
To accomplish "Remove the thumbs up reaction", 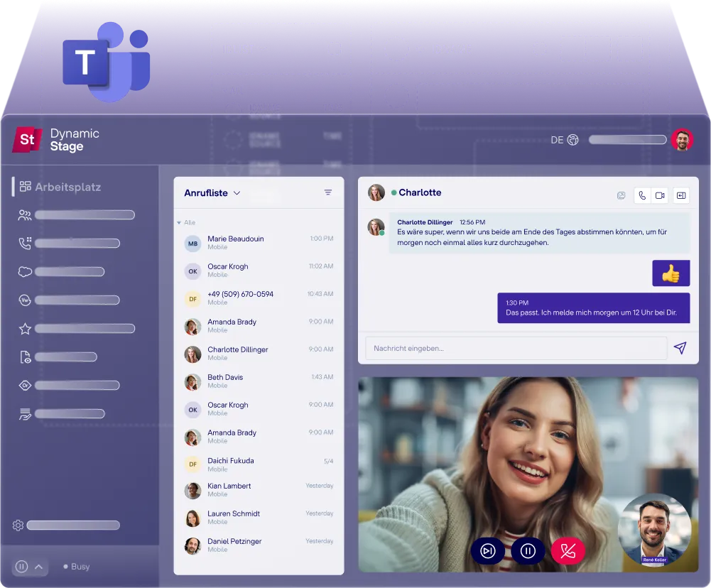I will point(671,273).
